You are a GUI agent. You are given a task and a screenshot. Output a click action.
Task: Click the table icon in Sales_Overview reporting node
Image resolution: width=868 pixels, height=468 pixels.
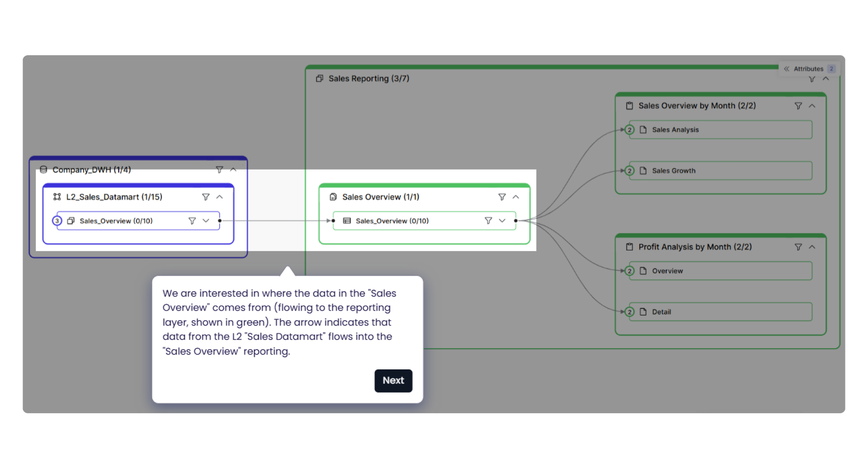tap(347, 221)
